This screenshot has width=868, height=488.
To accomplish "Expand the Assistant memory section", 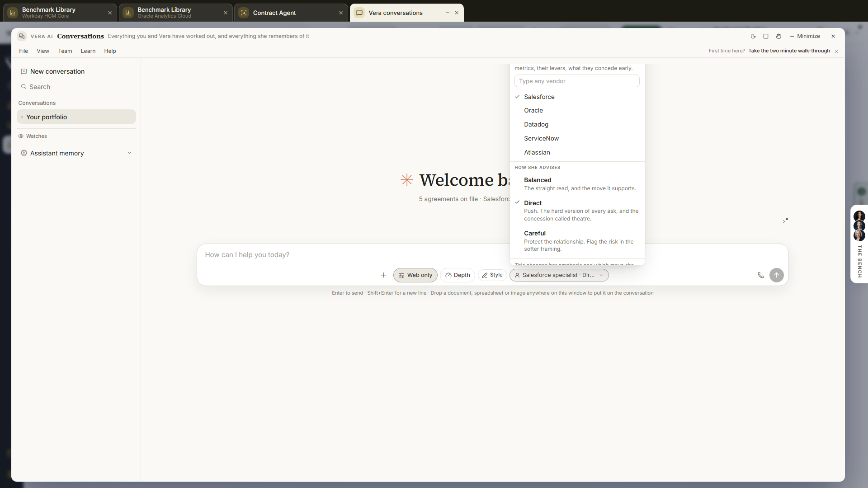I will (x=76, y=153).
